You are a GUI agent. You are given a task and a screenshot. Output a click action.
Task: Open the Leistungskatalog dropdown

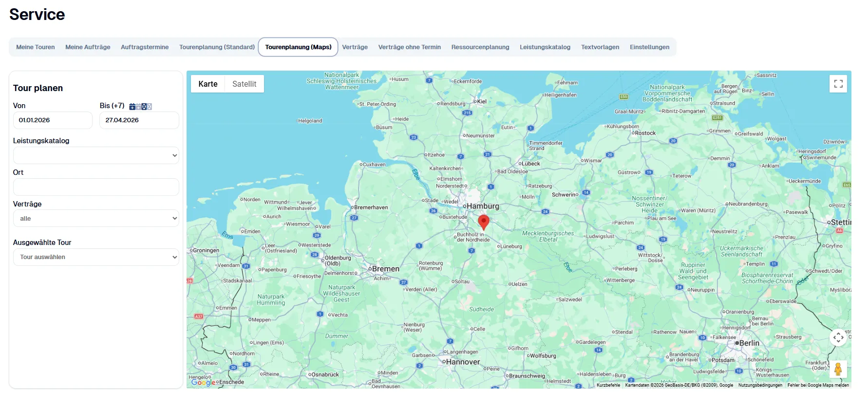point(96,155)
